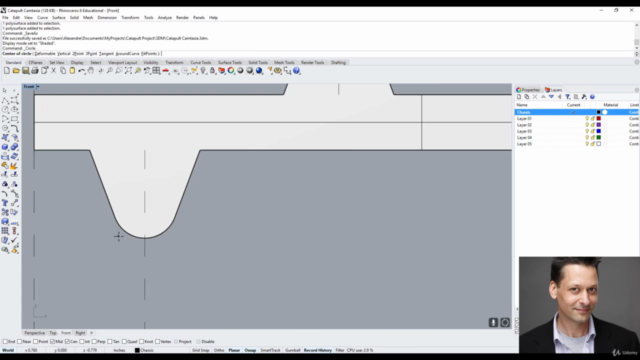Click the Paste clipboard icon

coord(72,71)
